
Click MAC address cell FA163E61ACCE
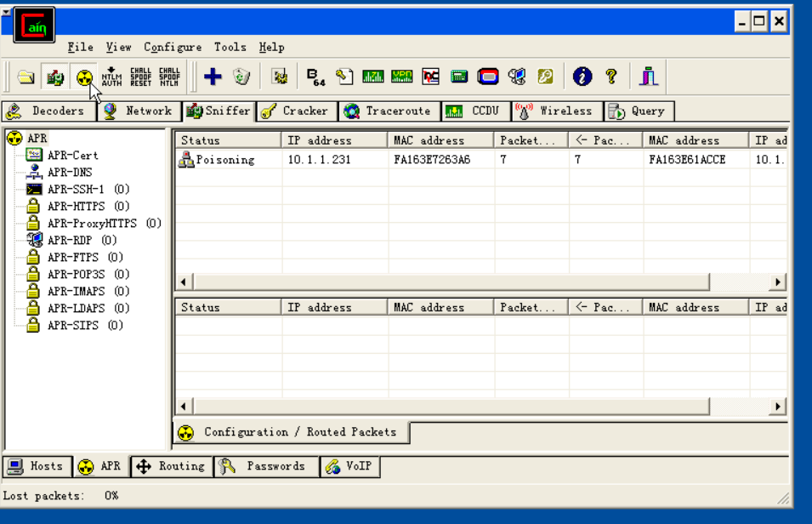pos(687,160)
